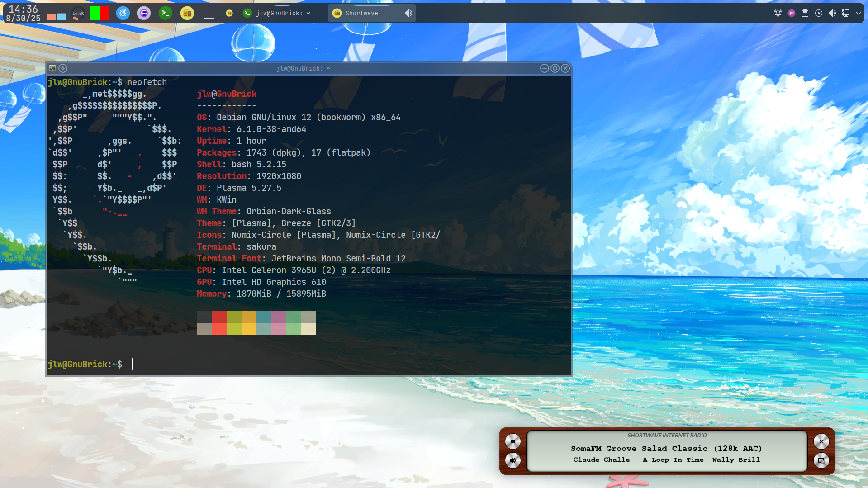Mute audio in the Shortwave mini player
This screenshot has width=868, height=488.
[x=512, y=460]
